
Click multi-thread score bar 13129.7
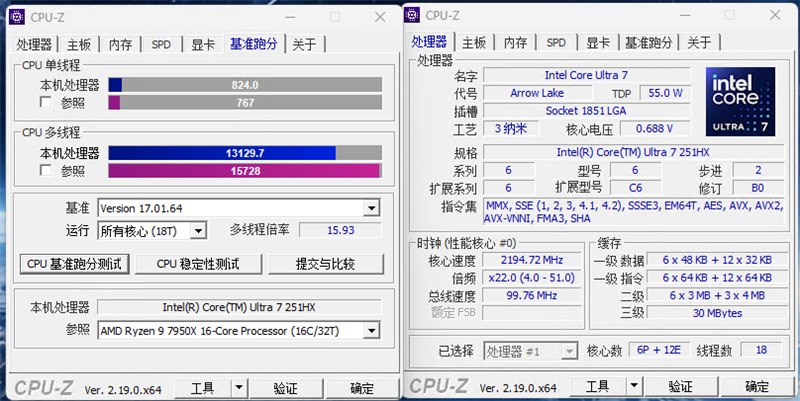pyautogui.click(x=245, y=153)
